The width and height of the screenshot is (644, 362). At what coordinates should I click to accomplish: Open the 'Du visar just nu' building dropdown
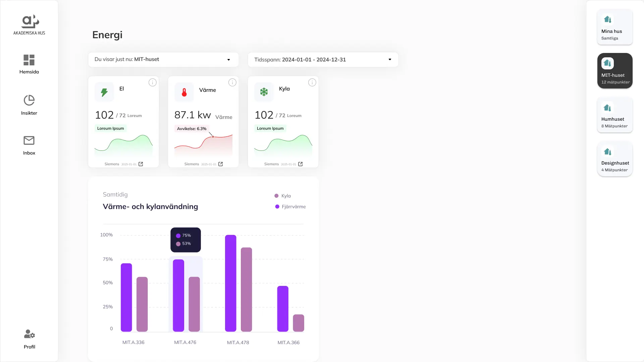point(163,60)
